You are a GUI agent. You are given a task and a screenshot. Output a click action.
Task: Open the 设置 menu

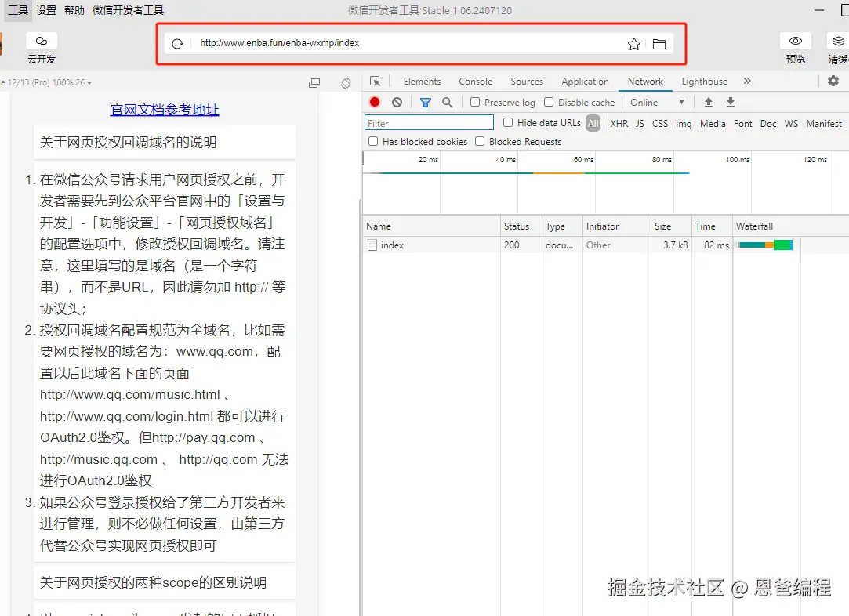45,10
